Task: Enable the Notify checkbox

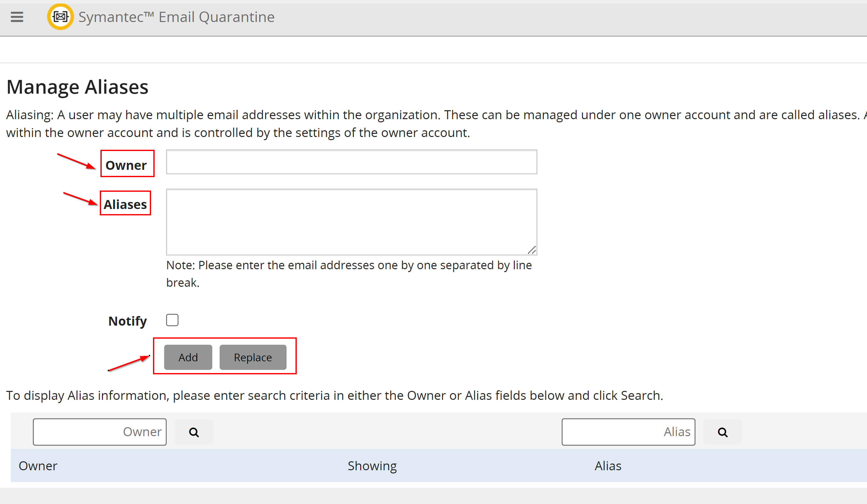Action: tap(172, 320)
